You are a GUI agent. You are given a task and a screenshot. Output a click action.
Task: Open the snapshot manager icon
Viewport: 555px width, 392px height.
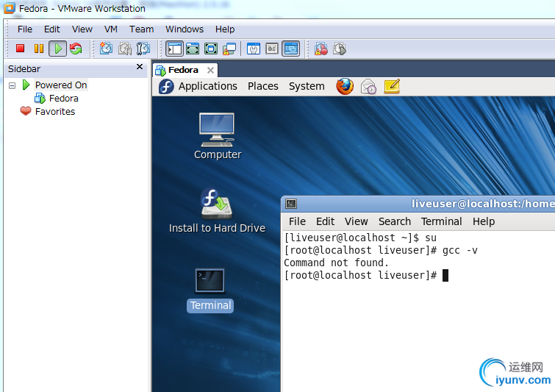[143, 49]
